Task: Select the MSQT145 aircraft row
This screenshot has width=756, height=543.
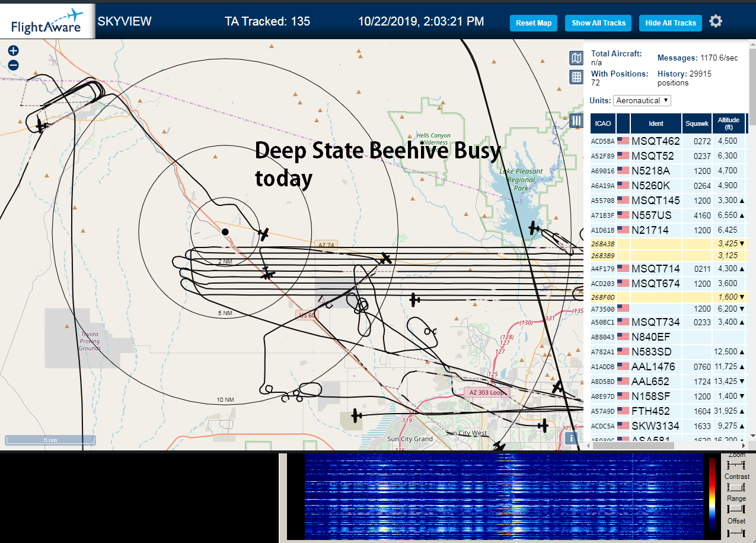Action: pyautogui.click(x=668, y=200)
